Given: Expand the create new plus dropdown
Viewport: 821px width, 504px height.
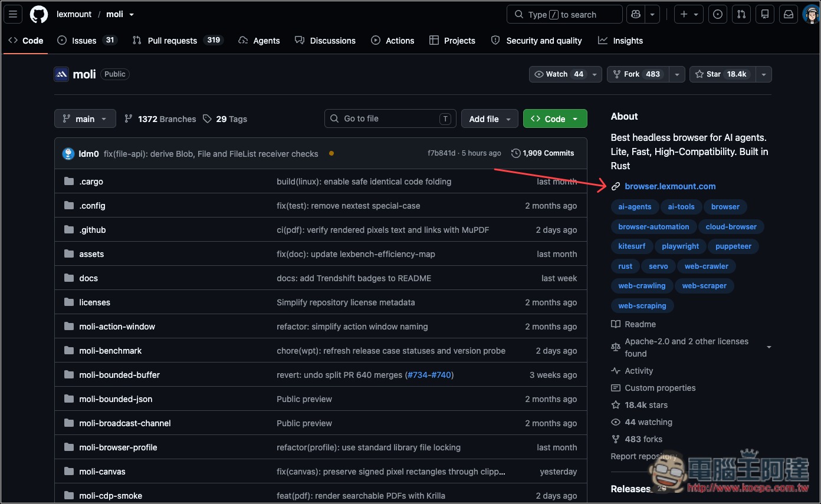Looking at the screenshot, I should (x=688, y=14).
